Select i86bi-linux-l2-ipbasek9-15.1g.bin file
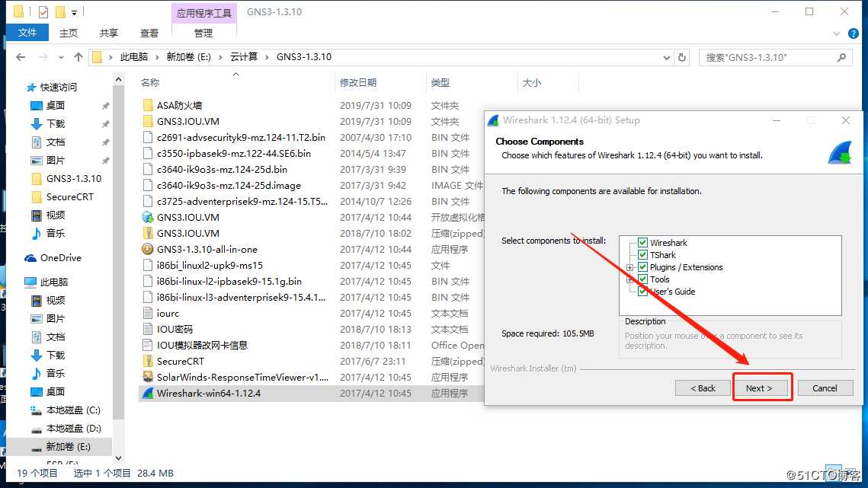This screenshot has height=488, width=868. (x=229, y=281)
